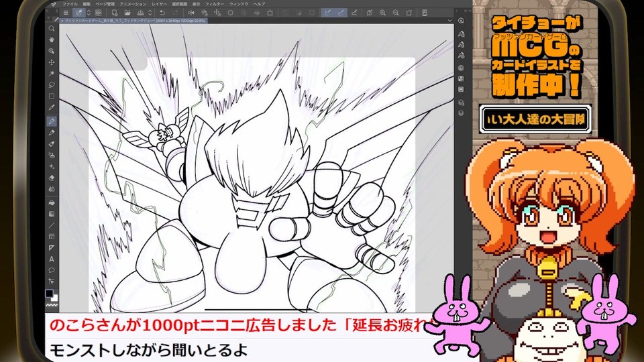Select the Operation object tool
This screenshot has width=644, height=362.
coord(52,51)
